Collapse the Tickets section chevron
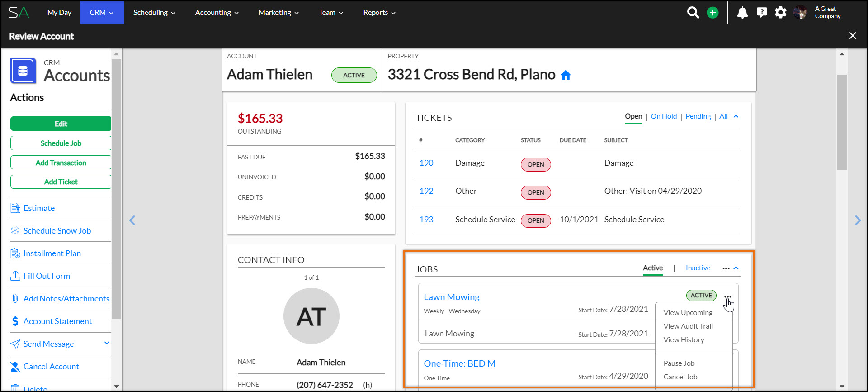The height and width of the screenshot is (392, 868). point(736,116)
